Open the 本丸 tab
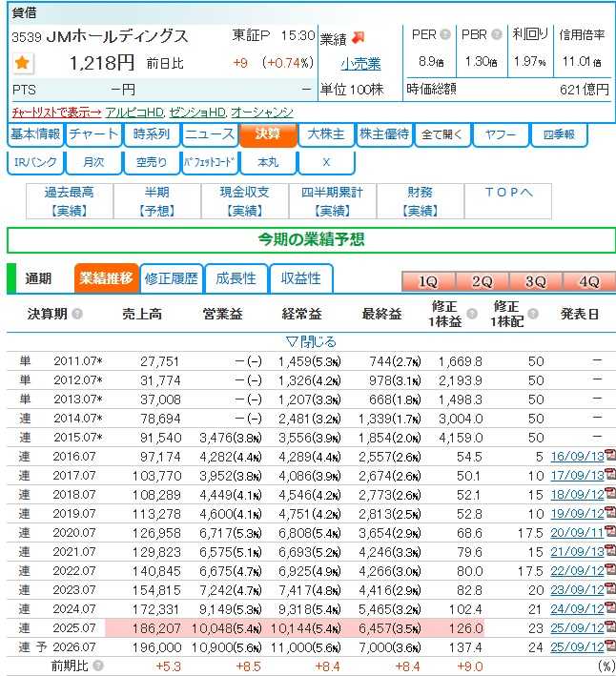This screenshot has width=616, height=676. tap(268, 162)
